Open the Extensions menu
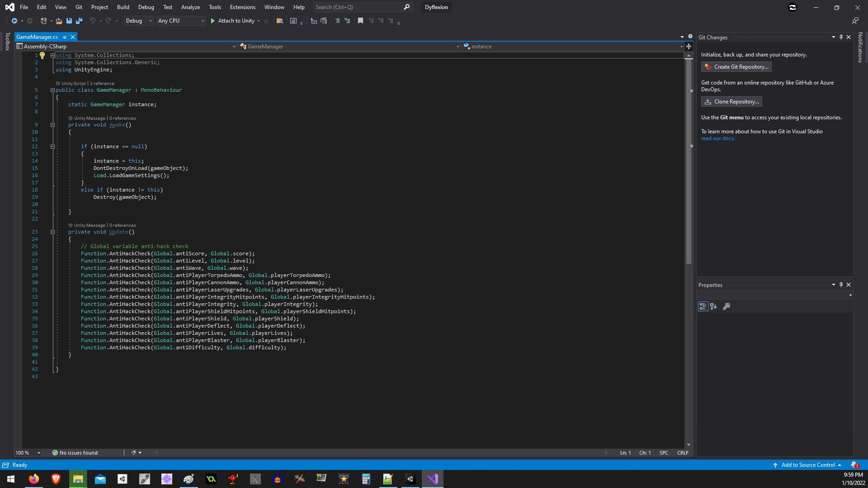The image size is (868, 488). coord(242,7)
